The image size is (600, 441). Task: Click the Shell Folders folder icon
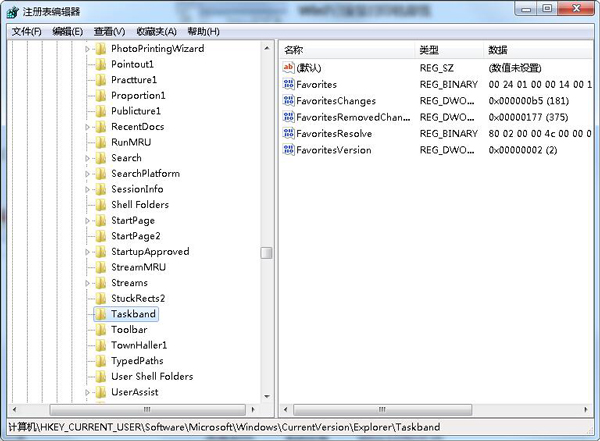point(101,205)
